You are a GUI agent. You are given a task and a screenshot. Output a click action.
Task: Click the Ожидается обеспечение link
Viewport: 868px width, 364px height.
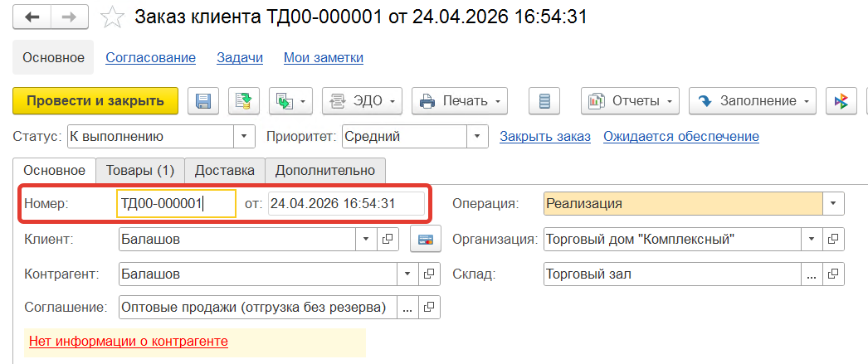coord(681,136)
